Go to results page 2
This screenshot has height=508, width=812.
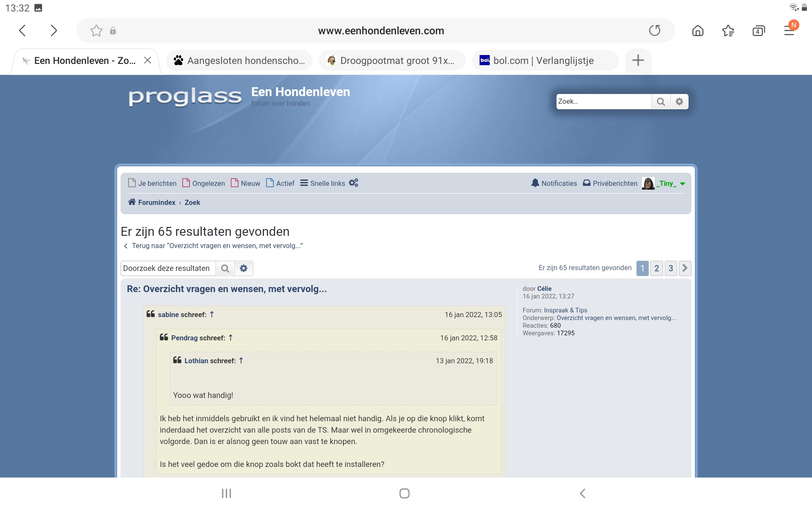pyautogui.click(x=656, y=268)
